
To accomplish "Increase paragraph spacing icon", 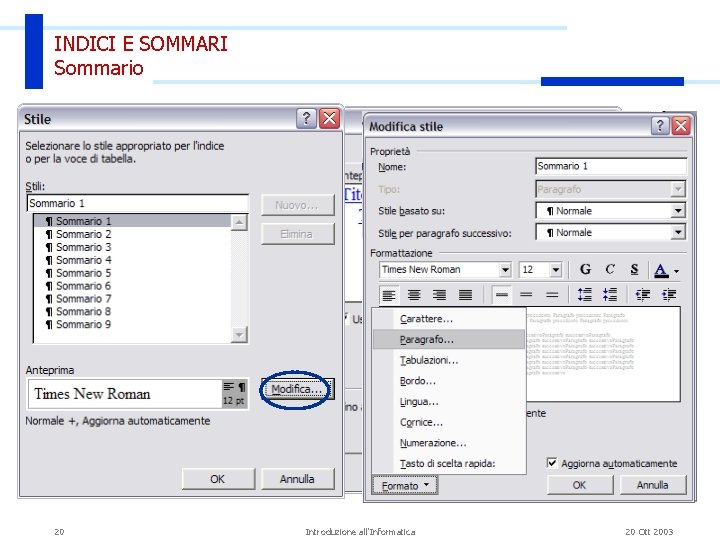I will (x=585, y=295).
